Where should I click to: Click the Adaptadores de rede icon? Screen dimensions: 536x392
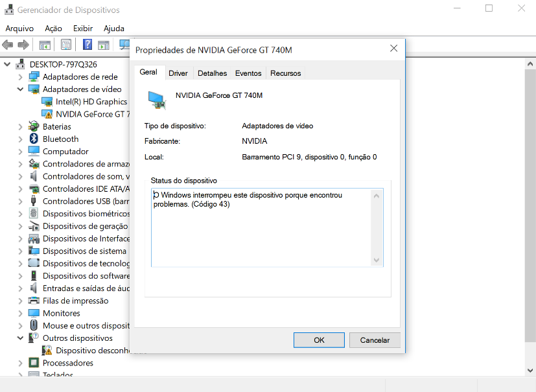pos(34,77)
